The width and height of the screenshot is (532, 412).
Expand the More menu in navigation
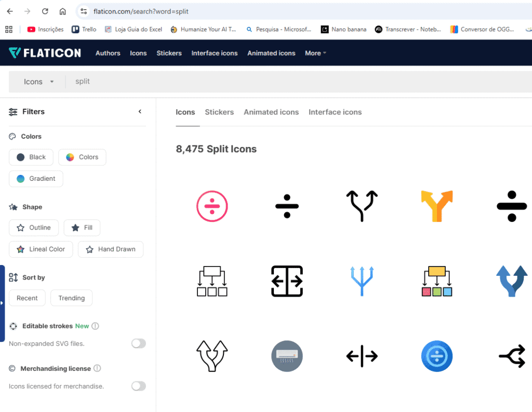click(x=315, y=53)
